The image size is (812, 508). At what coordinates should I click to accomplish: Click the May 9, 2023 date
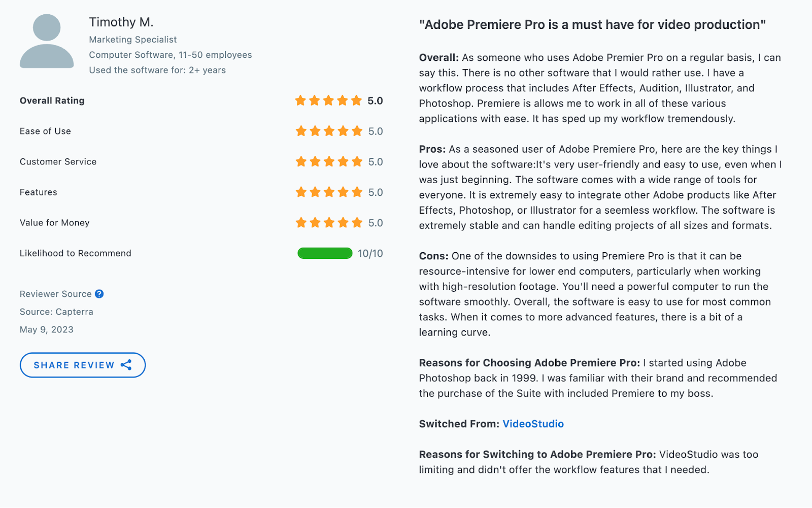click(x=47, y=329)
